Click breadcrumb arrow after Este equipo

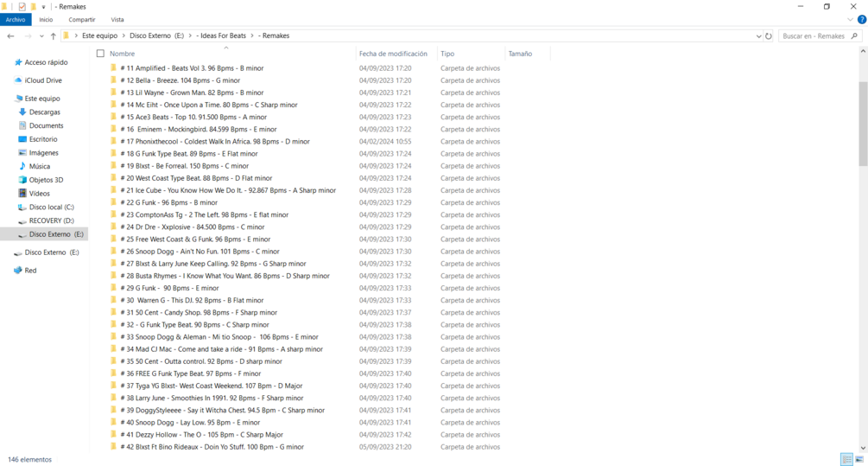[x=124, y=35]
